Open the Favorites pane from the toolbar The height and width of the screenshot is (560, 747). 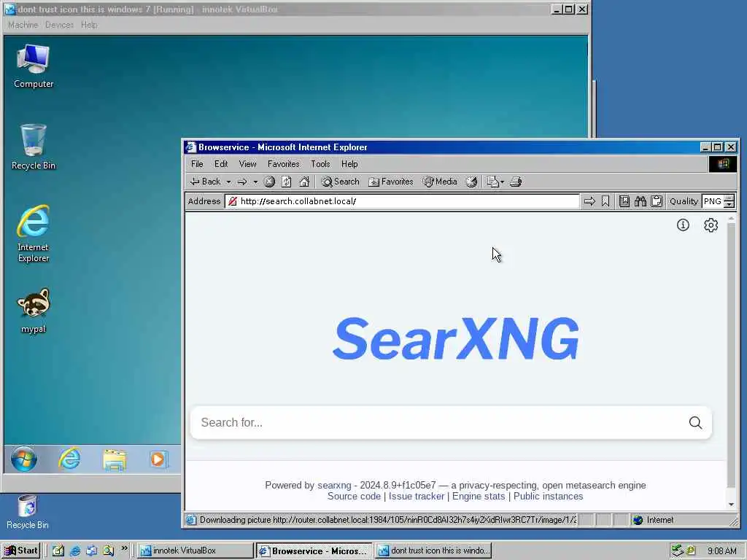[391, 182]
